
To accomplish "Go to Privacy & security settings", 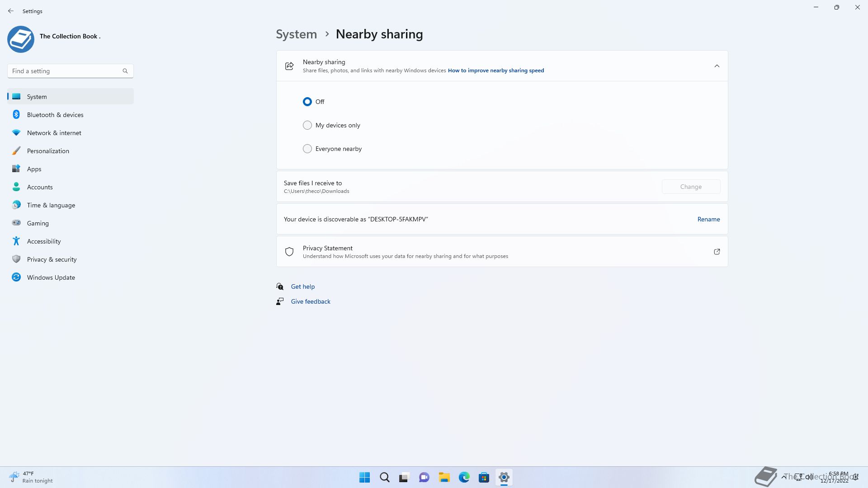I will pos(71,259).
